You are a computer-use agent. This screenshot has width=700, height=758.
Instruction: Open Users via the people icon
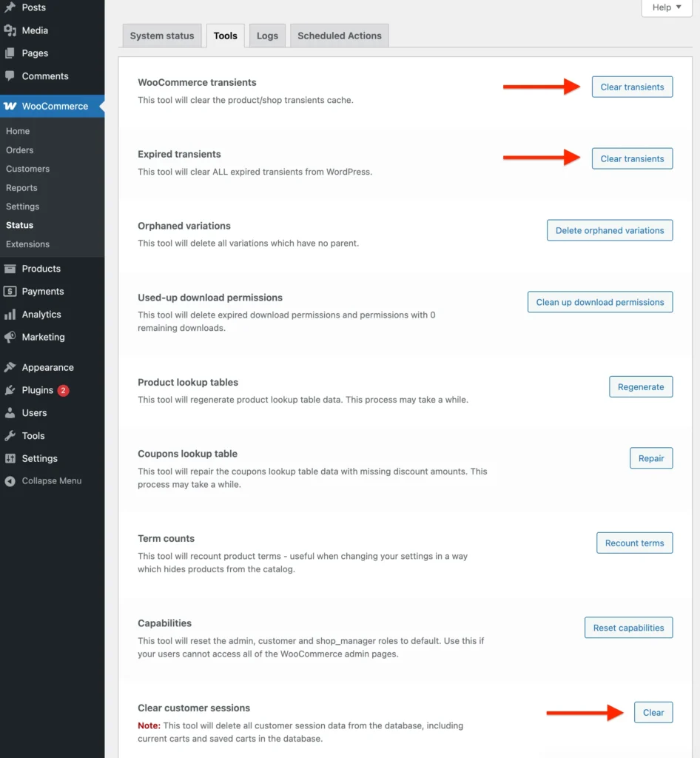click(11, 412)
